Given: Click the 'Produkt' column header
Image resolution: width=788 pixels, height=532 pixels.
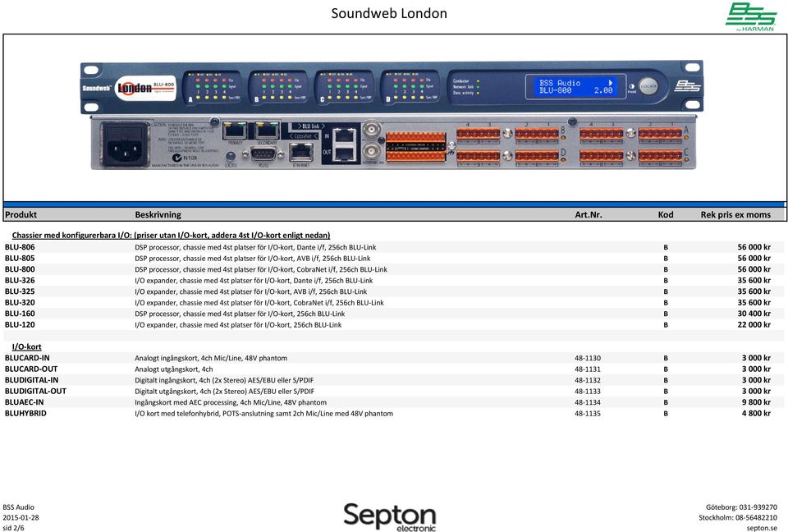Looking at the screenshot, I should click(x=21, y=215).
